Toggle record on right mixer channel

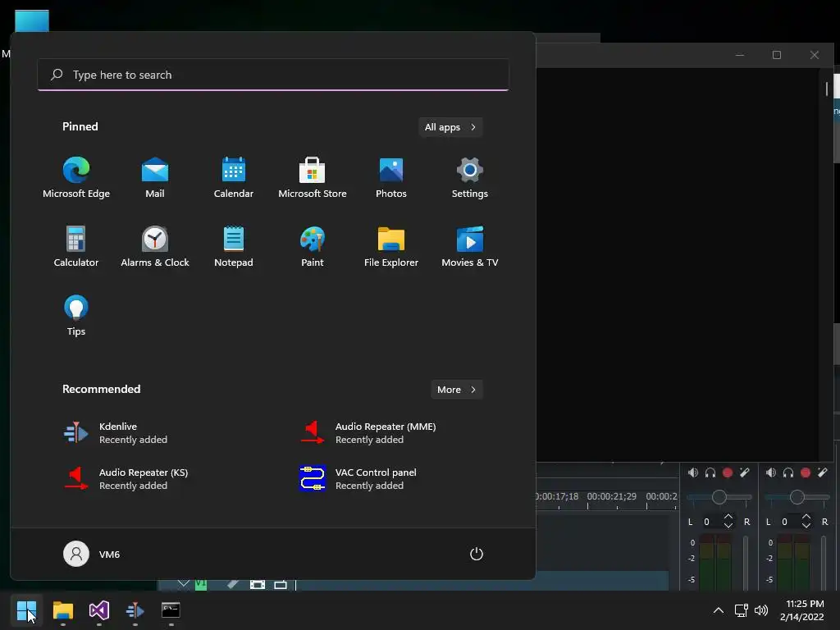tap(806, 472)
